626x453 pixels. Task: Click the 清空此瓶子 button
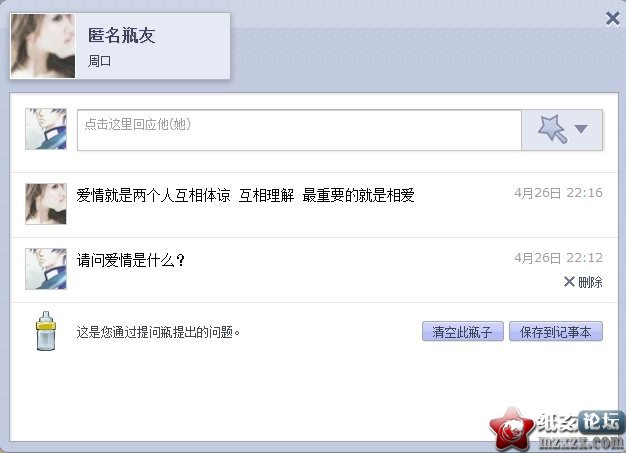[463, 331]
